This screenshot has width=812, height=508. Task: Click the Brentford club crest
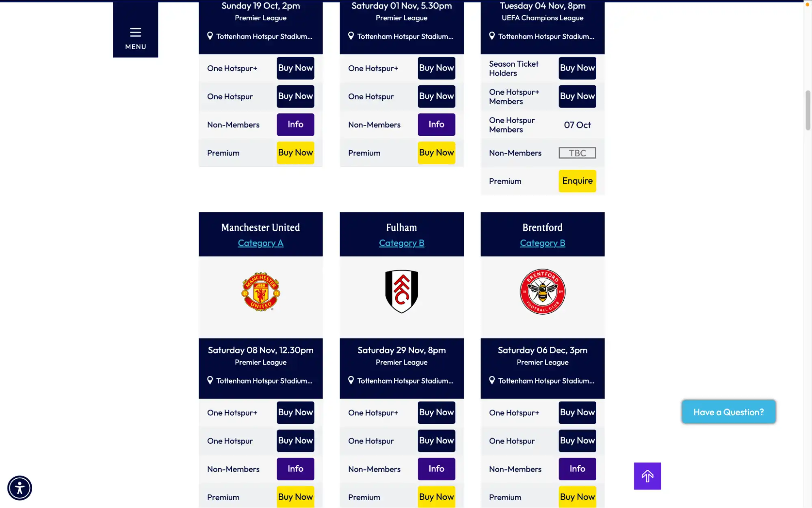click(542, 291)
